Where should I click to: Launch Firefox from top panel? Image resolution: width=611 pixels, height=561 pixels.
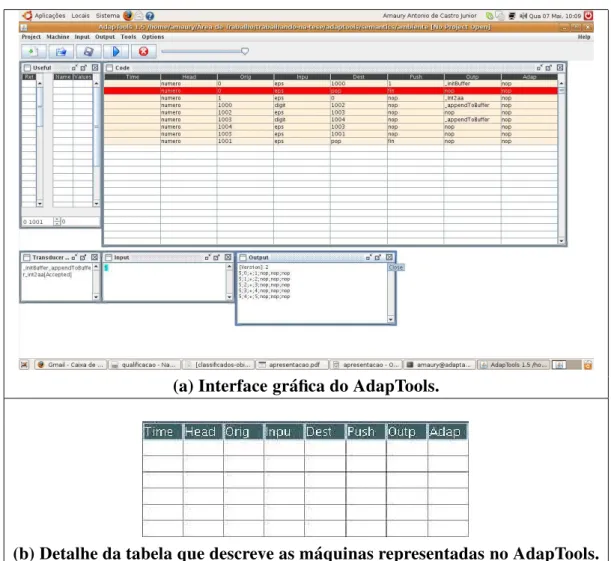(127, 16)
